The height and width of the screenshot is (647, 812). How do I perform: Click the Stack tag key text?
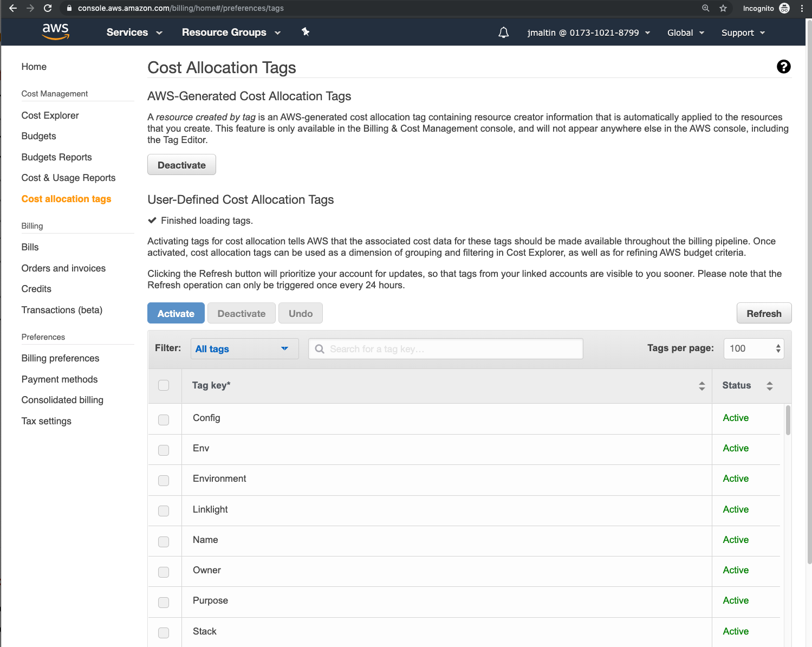(205, 631)
